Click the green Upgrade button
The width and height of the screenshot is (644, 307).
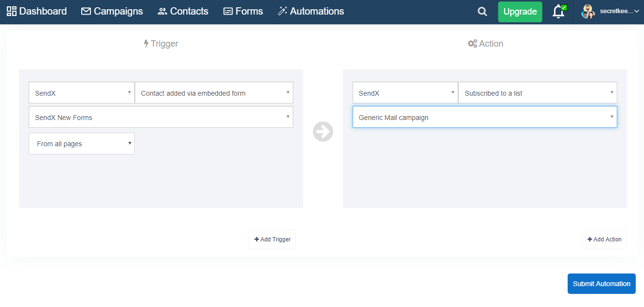tap(520, 12)
